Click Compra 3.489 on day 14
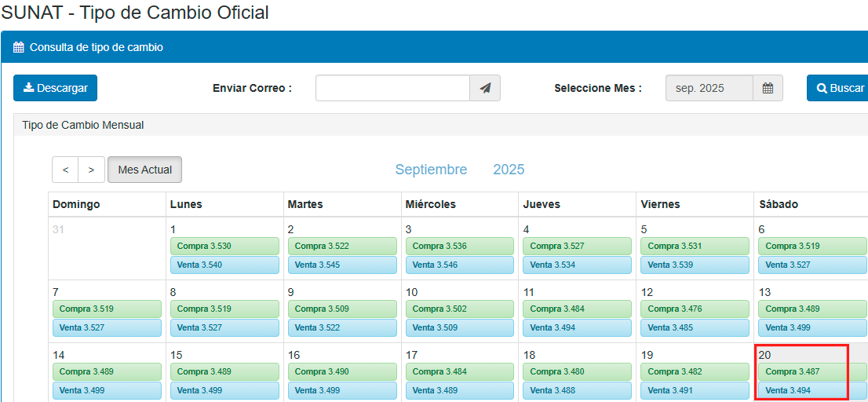Screen dimensions: 868x402 pyautogui.click(x=107, y=372)
